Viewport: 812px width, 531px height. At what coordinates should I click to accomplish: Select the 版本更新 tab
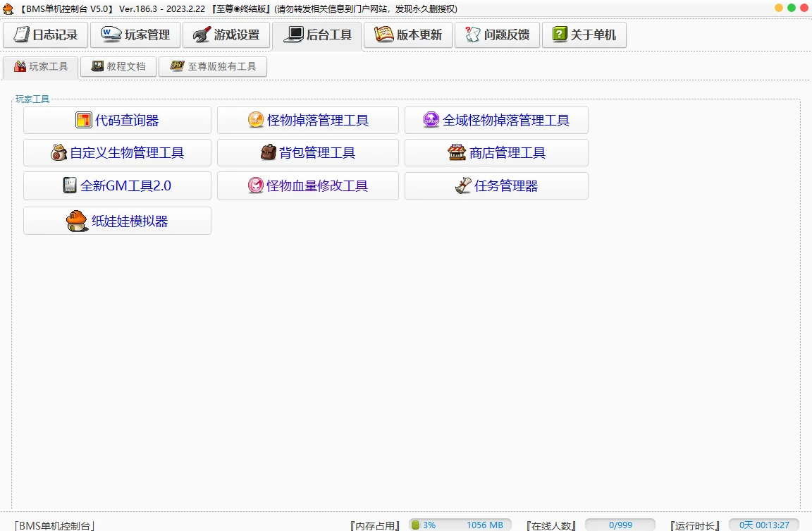click(408, 35)
